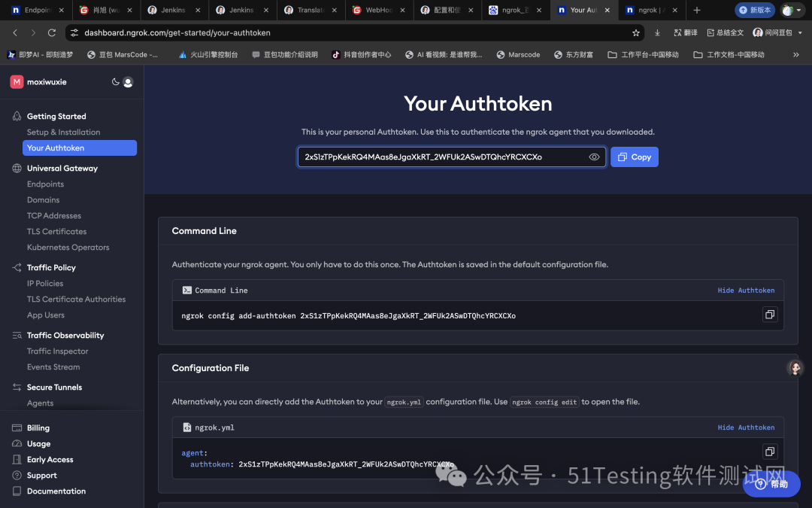
Task: Open Billing page
Action: (x=38, y=427)
